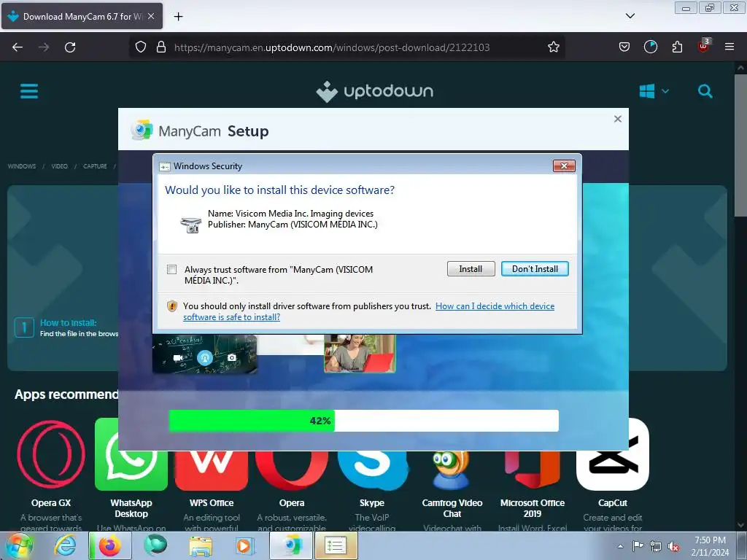
Task: Click the muted volume tray icon
Action: tap(673, 546)
